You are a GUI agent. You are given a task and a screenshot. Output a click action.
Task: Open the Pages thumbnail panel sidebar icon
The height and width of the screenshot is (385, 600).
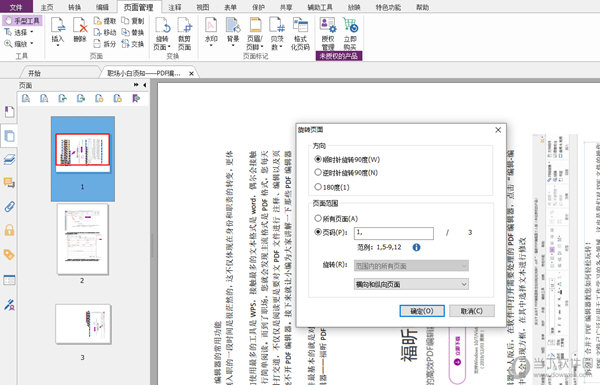9,136
